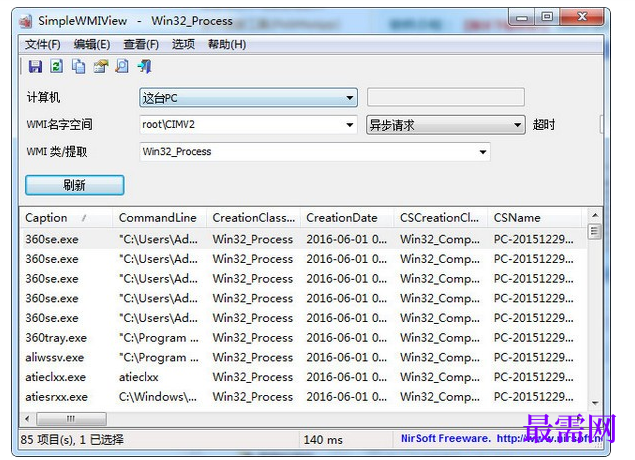Open the 查看(F) menu
This screenshot has height=460, width=635.
click(141, 44)
